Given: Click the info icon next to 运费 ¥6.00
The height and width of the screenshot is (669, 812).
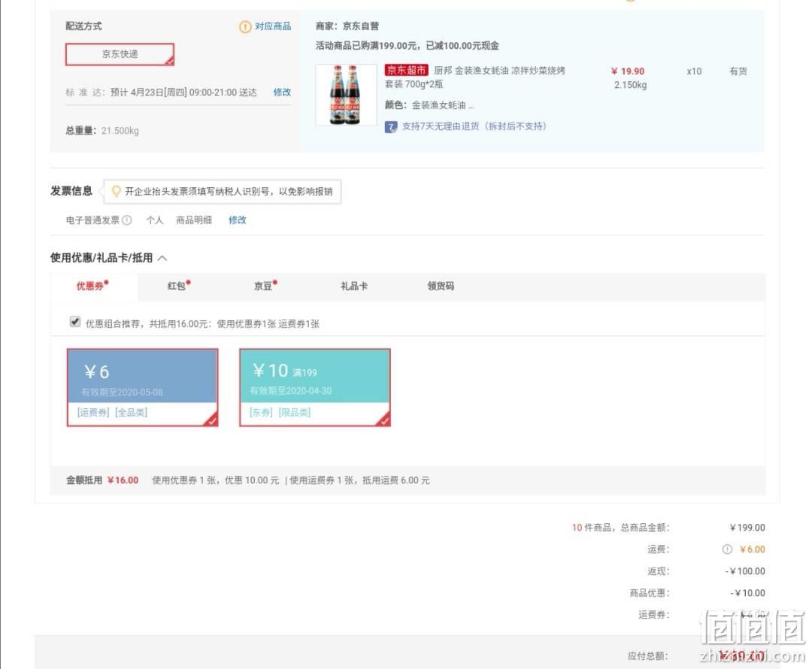Looking at the screenshot, I should click(x=727, y=549).
